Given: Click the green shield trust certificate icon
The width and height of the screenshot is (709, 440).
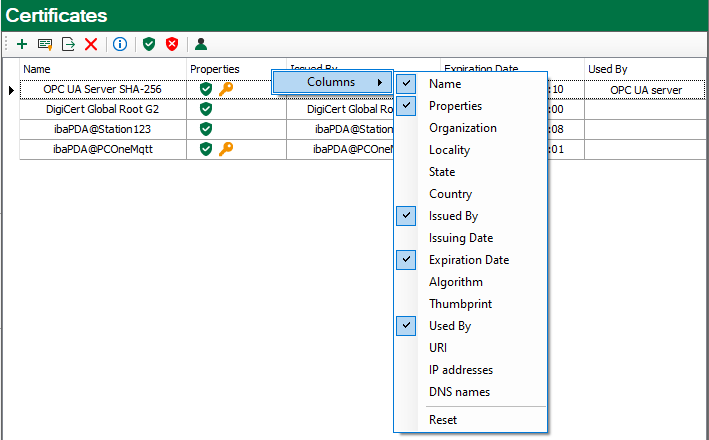Looking at the screenshot, I should 149,44.
